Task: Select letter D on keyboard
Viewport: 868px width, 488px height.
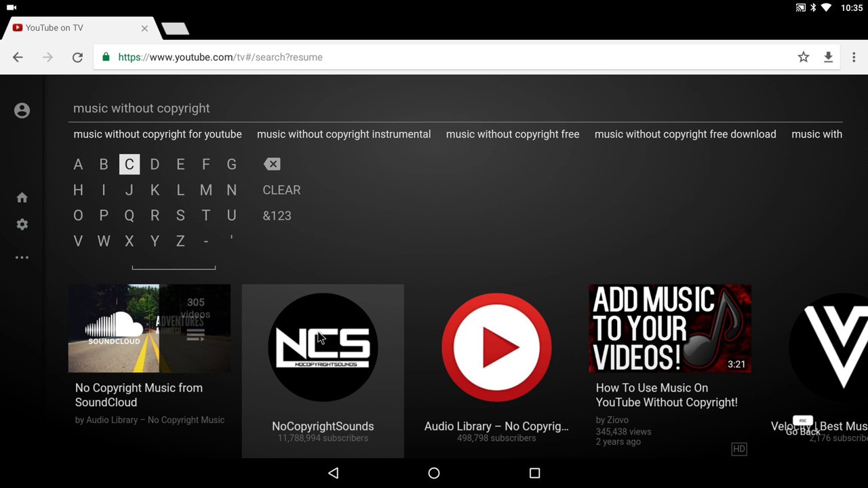Action: click(x=155, y=164)
